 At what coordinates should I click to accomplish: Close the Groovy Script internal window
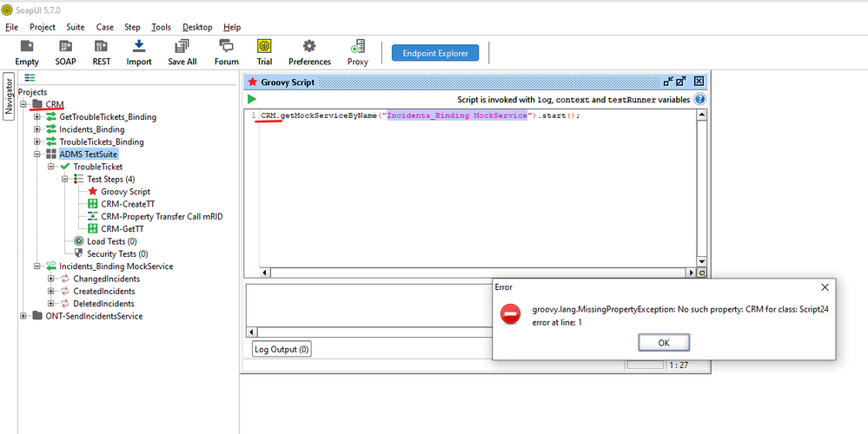click(x=699, y=82)
